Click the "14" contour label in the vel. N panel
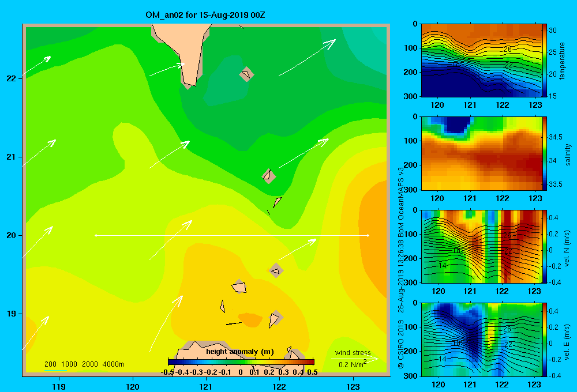577x392 pixels. [x=443, y=266]
